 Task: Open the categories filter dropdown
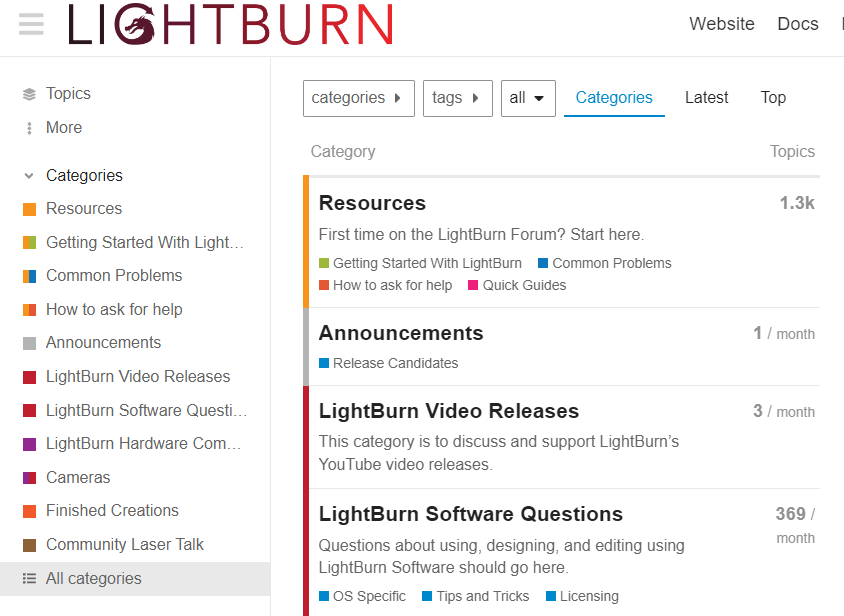(x=358, y=98)
